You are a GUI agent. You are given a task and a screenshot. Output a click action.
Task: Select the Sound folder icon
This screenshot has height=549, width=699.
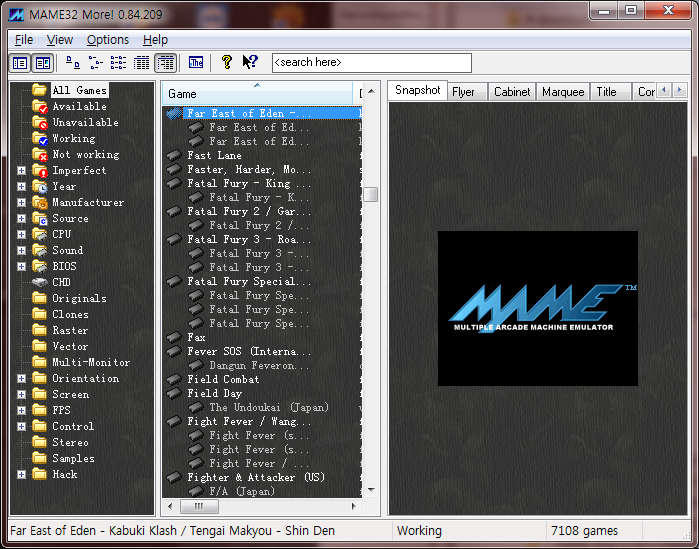point(40,250)
